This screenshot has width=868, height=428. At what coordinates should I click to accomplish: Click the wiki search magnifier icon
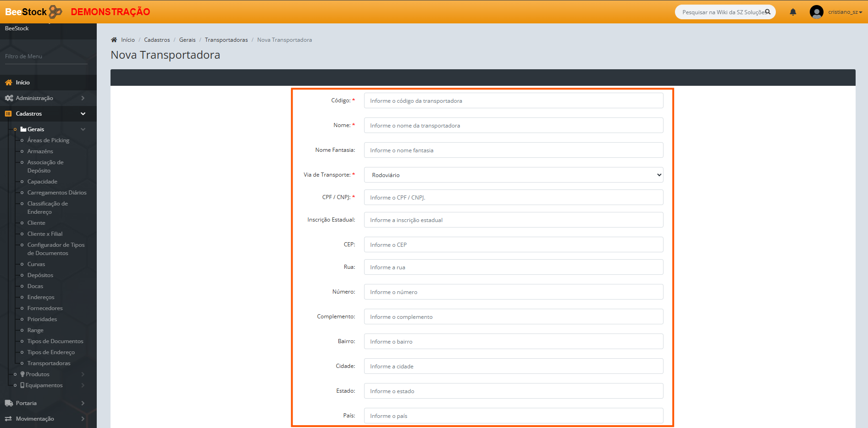(x=768, y=12)
